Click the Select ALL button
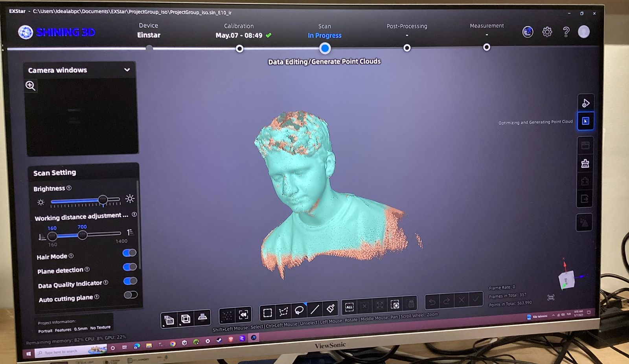 (349, 307)
